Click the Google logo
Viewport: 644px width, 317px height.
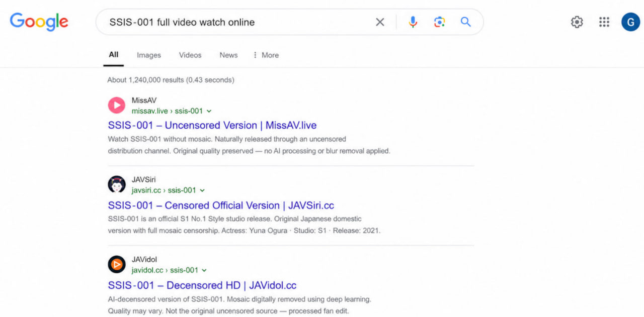[x=39, y=22]
